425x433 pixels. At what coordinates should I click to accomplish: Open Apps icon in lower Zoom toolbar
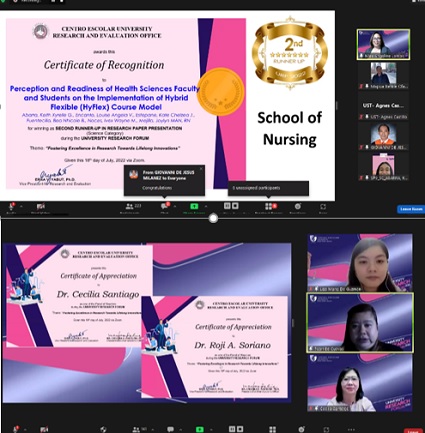pyautogui.click(x=326, y=429)
